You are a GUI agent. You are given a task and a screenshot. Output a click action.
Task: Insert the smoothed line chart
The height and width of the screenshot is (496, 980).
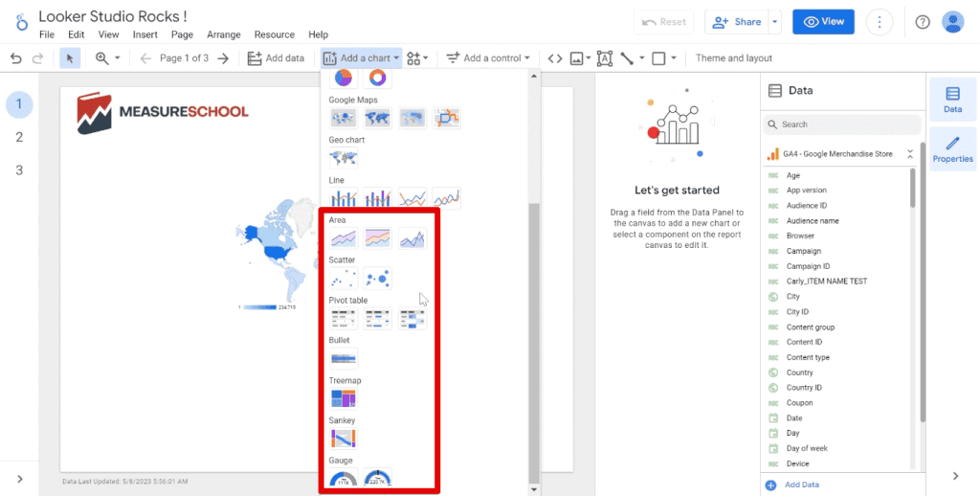click(446, 198)
